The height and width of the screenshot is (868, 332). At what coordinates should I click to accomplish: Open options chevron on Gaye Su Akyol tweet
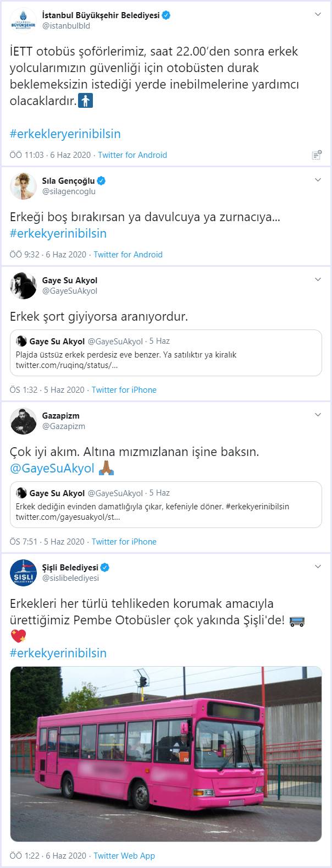pyautogui.click(x=318, y=280)
